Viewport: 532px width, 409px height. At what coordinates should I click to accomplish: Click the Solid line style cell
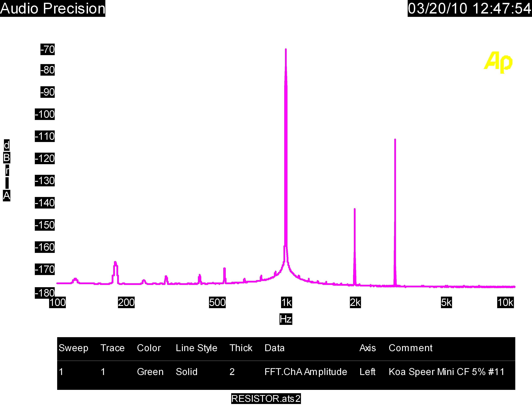[x=187, y=372]
